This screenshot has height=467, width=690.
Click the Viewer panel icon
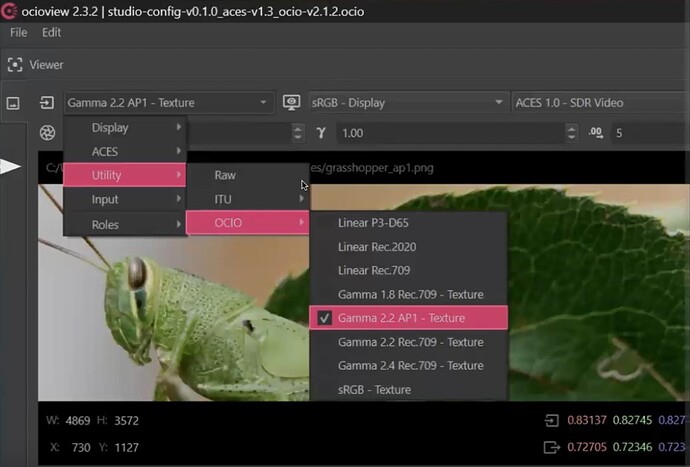[x=15, y=65]
